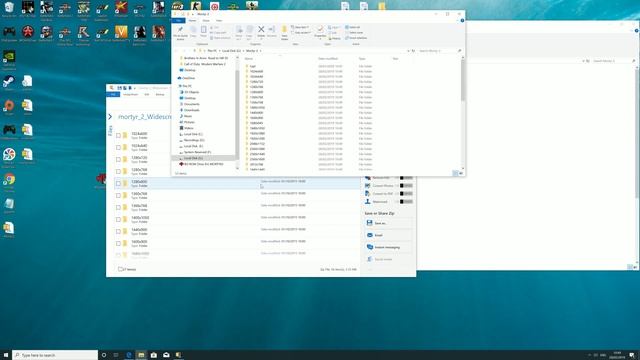
Task: Click Pin to Quick access in Explorer ribbon
Action: (x=180, y=33)
